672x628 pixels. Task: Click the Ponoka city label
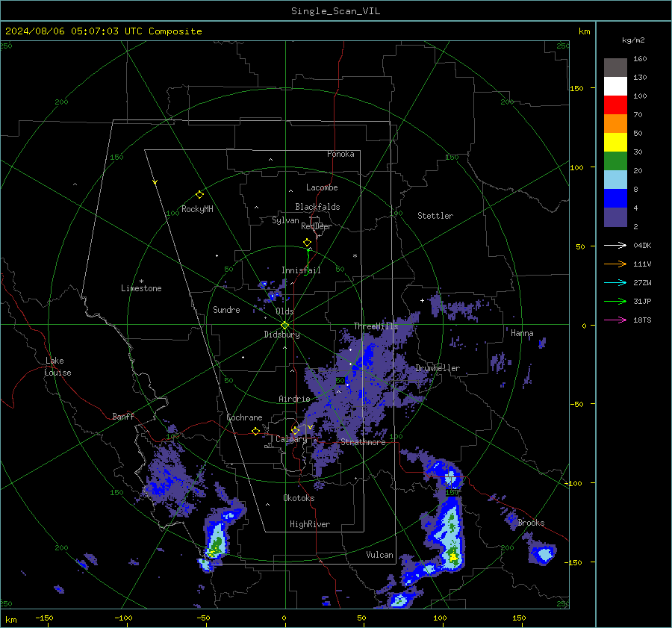click(340, 154)
